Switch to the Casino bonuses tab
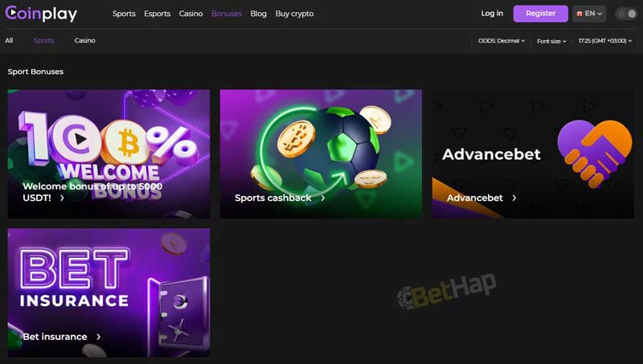The image size is (643, 364). 85,40
